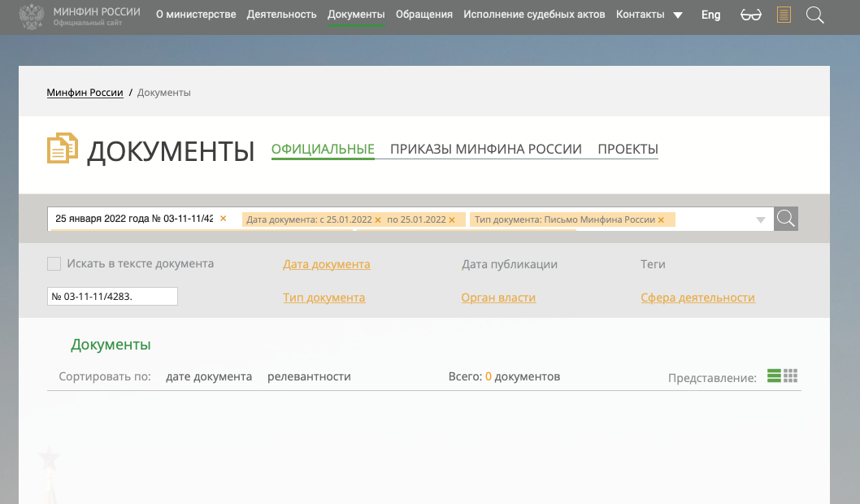This screenshot has height=504, width=860.
Task: Open 'Контакты' menu item
Action: point(640,15)
